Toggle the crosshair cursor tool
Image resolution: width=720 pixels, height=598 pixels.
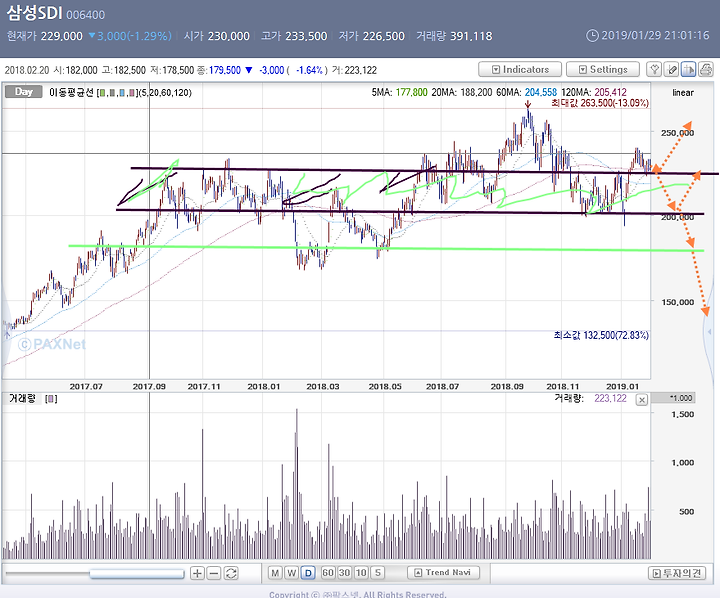click(x=688, y=69)
